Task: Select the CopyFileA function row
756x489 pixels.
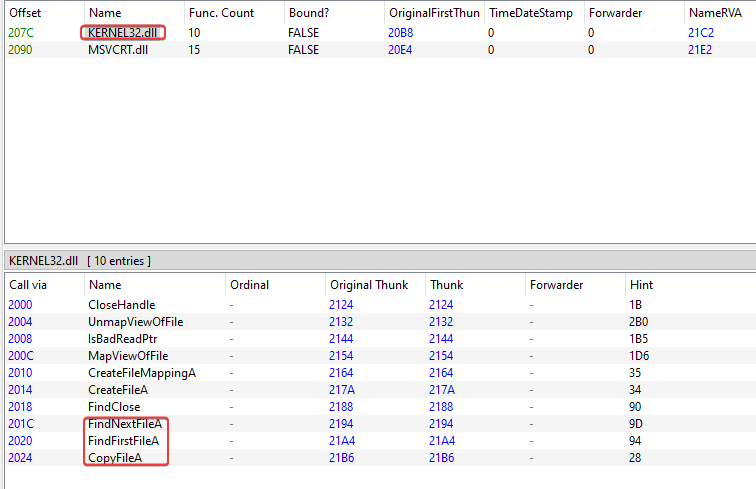Action: [380, 458]
